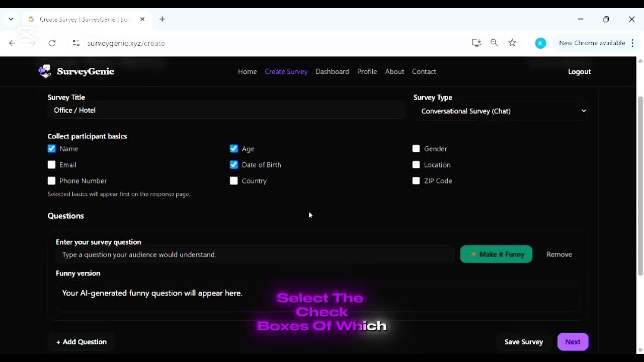Uncheck the Age checkbox
Image resolution: width=644 pixels, height=362 pixels.
click(233, 148)
